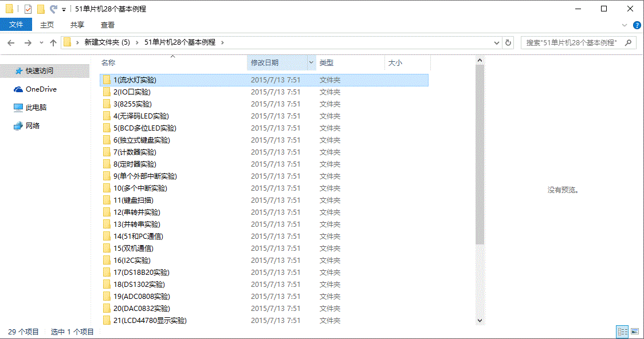This screenshot has width=644, height=339.
Task: Click folder icon of 7(计数器实验)
Action: pos(107,152)
